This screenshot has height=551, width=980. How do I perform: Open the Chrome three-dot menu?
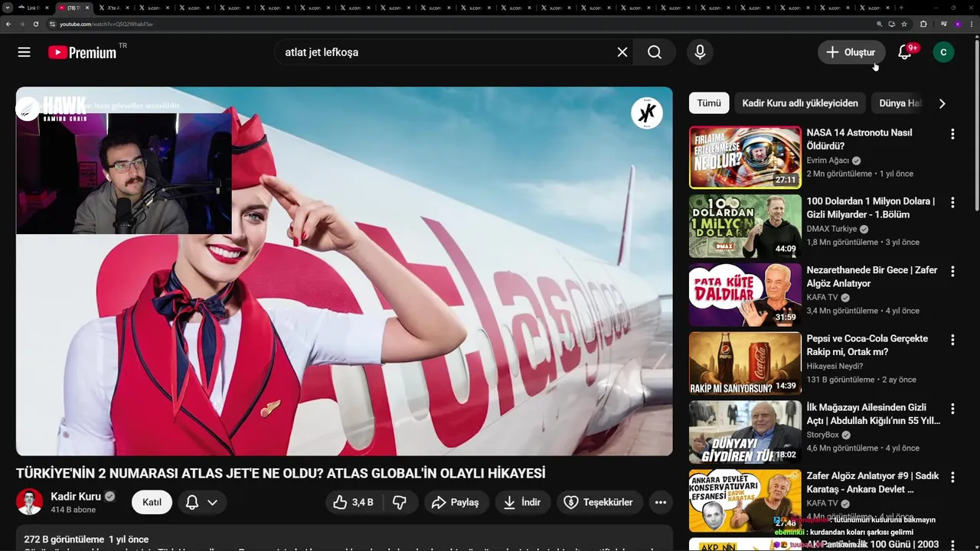pyautogui.click(x=971, y=24)
